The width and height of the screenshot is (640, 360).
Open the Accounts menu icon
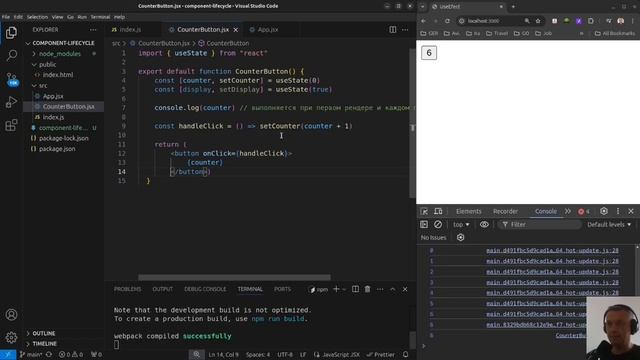11,315
